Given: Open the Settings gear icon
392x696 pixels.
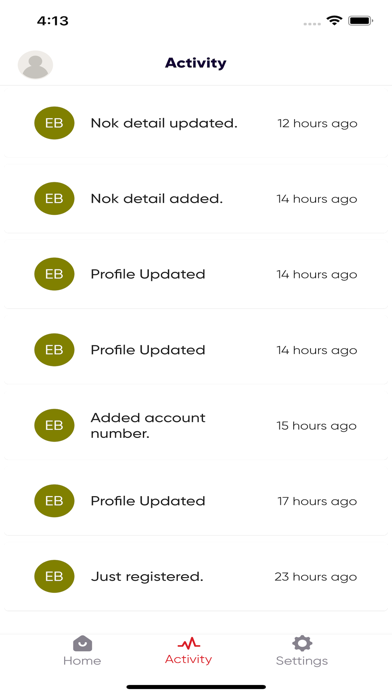Looking at the screenshot, I should pos(302,643).
